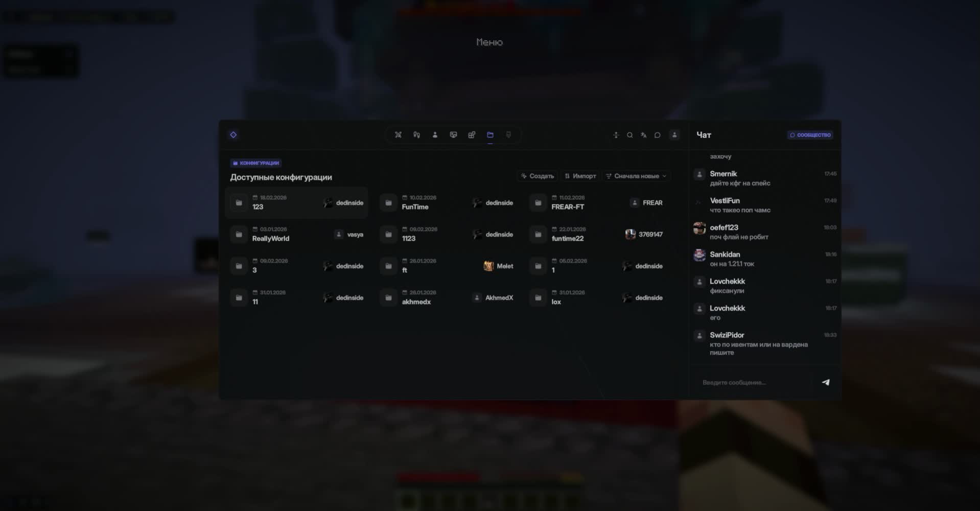
Task: Open the language translate icon
Action: pyautogui.click(x=643, y=135)
